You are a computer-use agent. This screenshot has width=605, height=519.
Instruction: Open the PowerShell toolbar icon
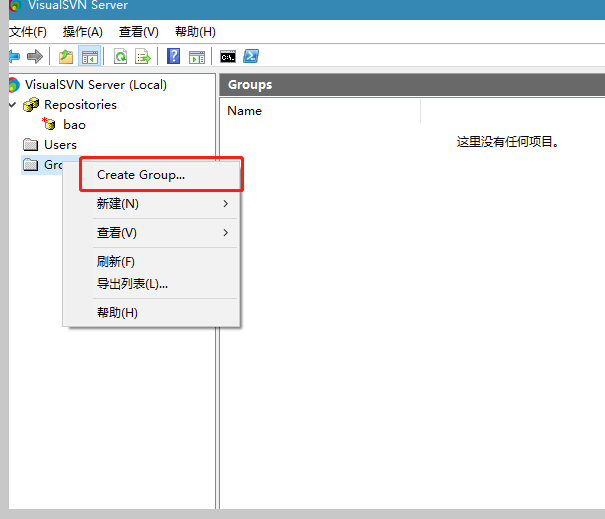(251, 56)
